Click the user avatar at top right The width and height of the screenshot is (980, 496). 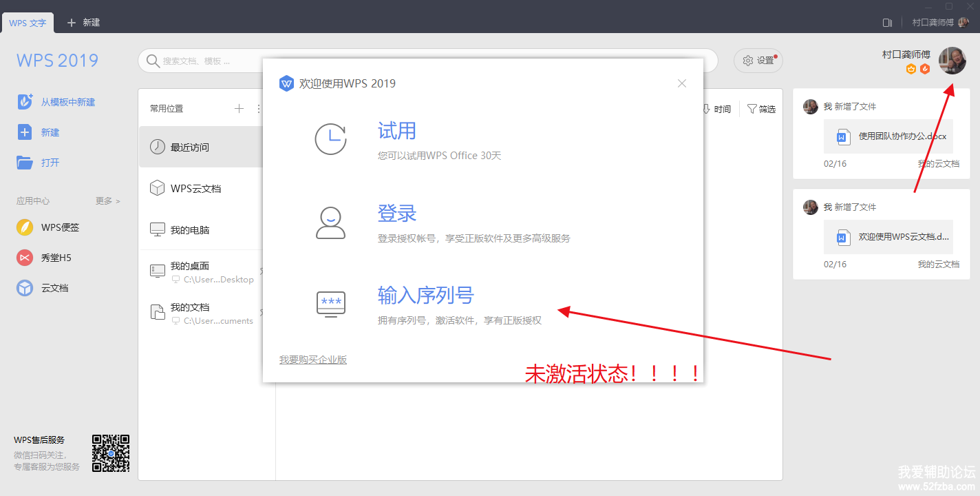pyautogui.click(x=952, y=61)
